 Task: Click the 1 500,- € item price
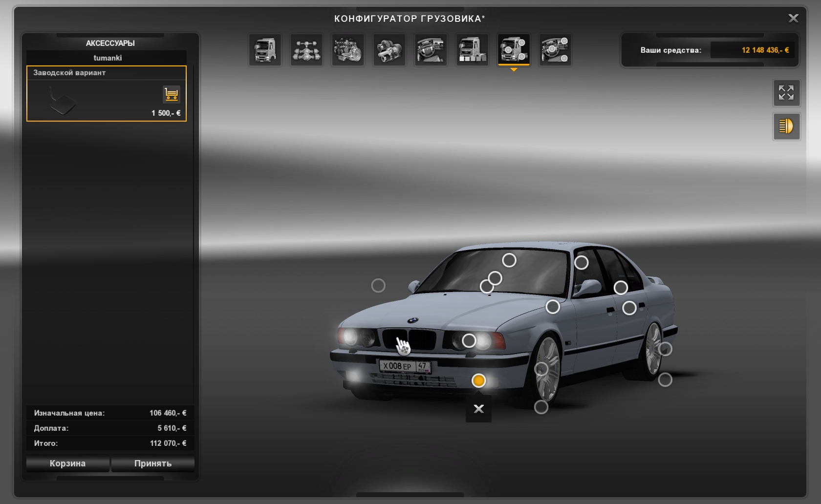(166, 113)
